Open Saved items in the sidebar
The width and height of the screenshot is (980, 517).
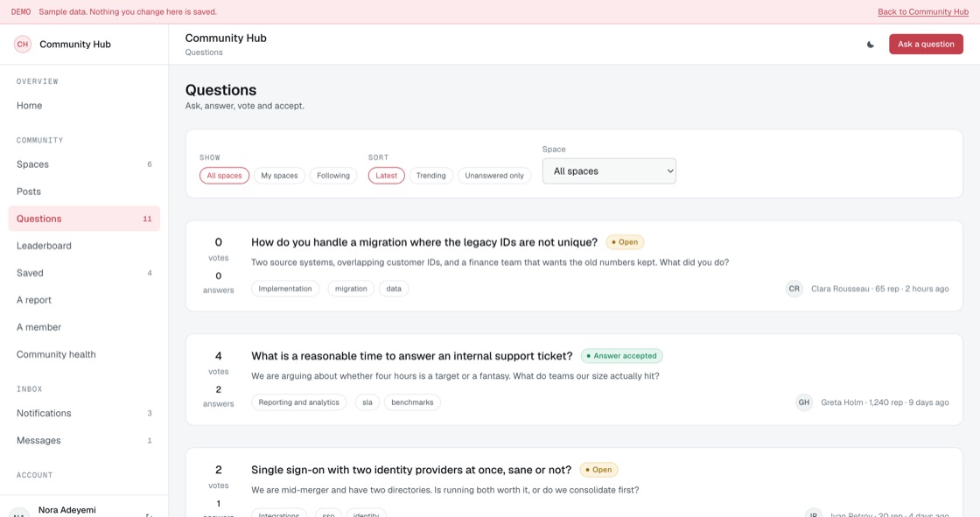pyautogui.click(x=84, y=273)
